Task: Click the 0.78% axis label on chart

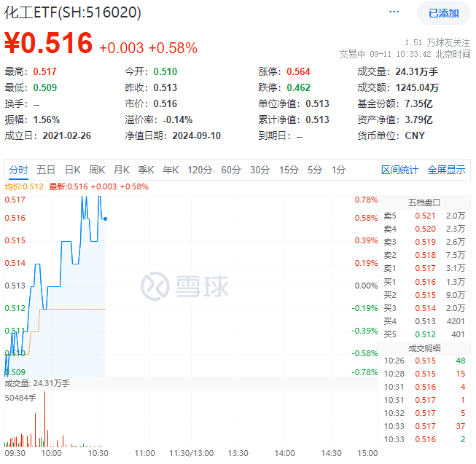Action: tap(366, 200)
